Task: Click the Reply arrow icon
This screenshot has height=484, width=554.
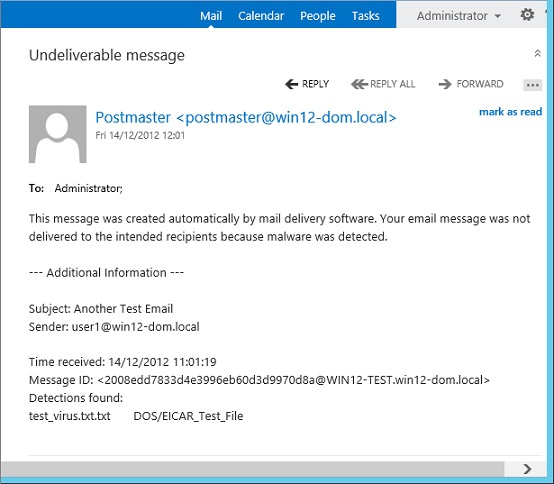Action: 291,84
